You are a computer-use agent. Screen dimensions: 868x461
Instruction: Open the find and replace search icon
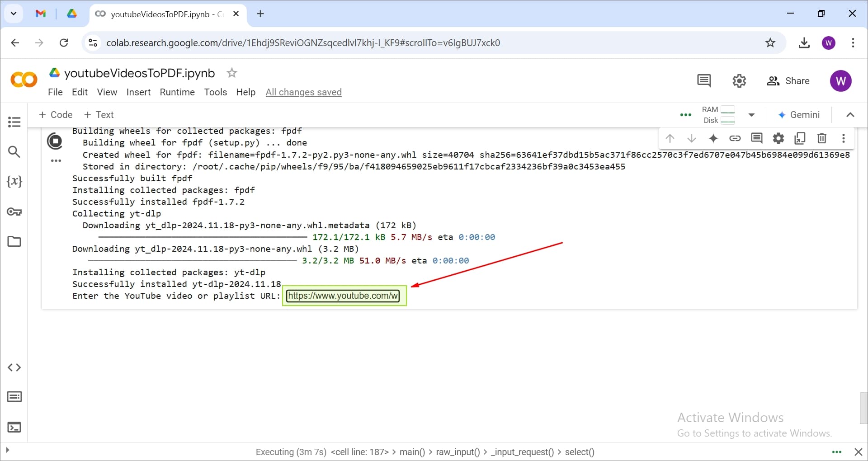(14, 152)
